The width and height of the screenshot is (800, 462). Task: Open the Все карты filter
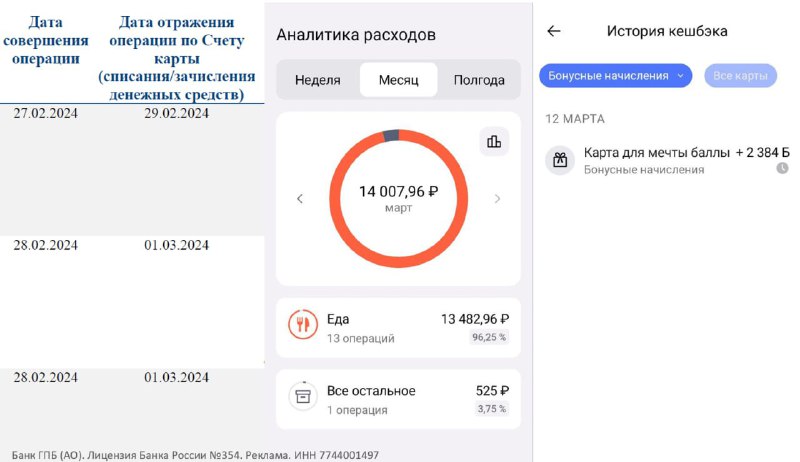(x=740, y=75)
